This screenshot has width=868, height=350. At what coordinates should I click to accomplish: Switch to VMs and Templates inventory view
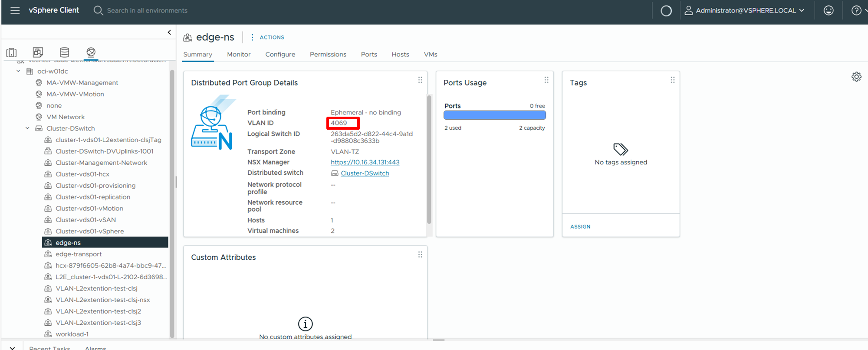point(38,52)
